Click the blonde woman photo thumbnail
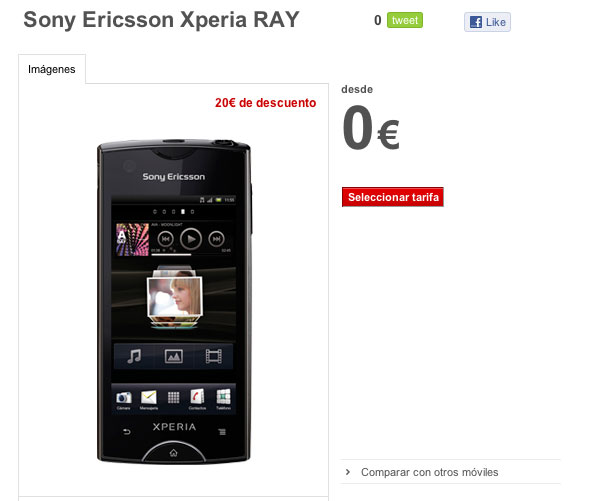 point(174,297)
